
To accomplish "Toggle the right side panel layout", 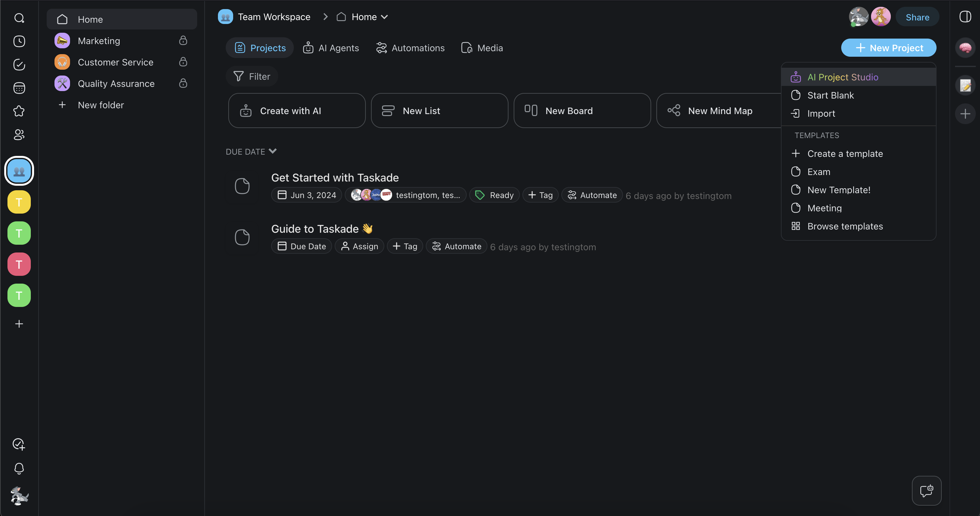I will pos(965,17).
